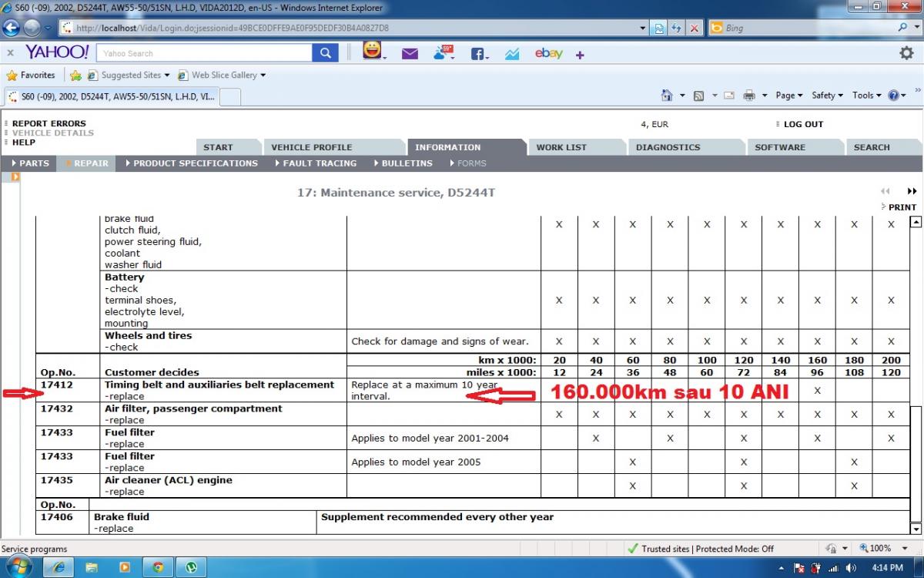924x578 pixels.
Task: Open the Favorites button
Action: tap(31, 76)
